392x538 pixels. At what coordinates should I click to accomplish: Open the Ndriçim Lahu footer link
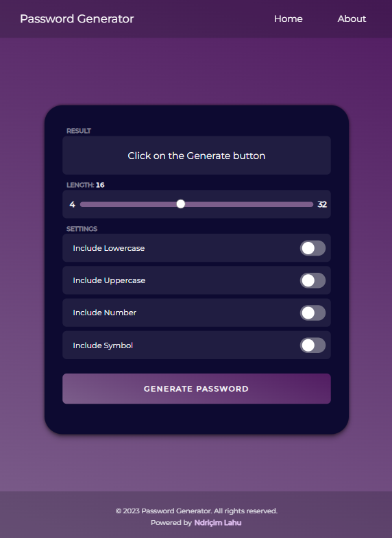coord(218,522)
